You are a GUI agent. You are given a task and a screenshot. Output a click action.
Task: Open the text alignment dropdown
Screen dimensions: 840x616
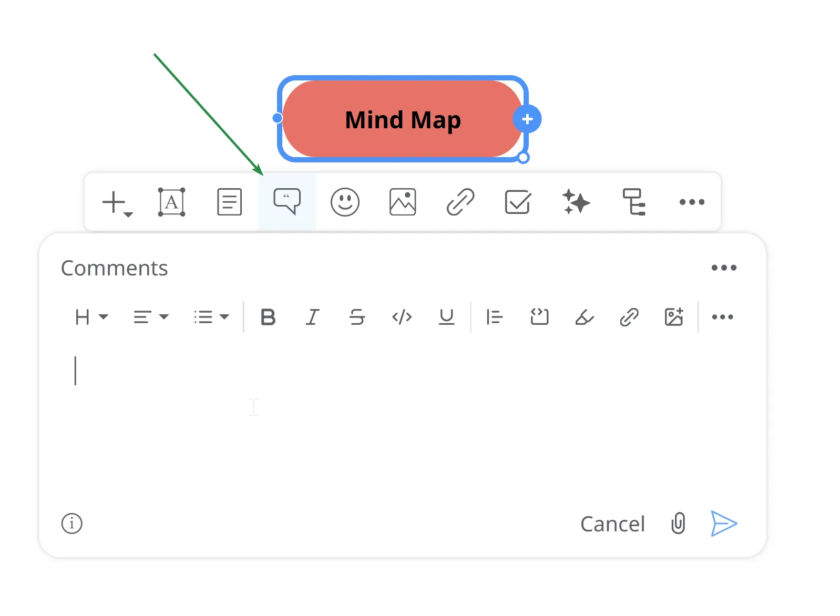pos(150,317)
